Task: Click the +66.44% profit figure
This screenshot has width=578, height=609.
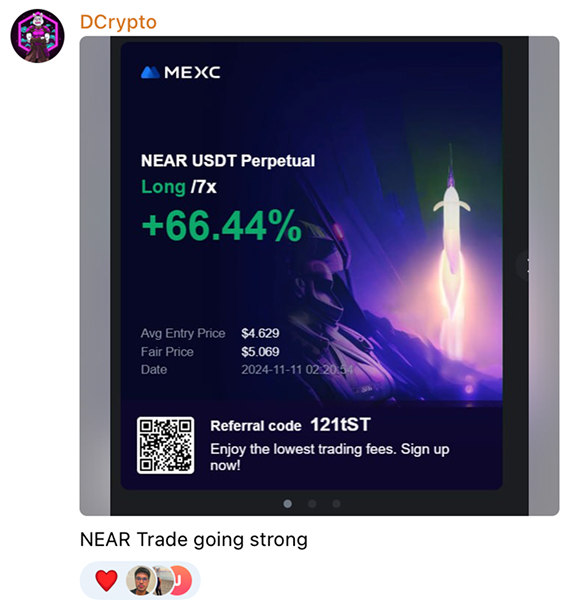Action: 222,226
